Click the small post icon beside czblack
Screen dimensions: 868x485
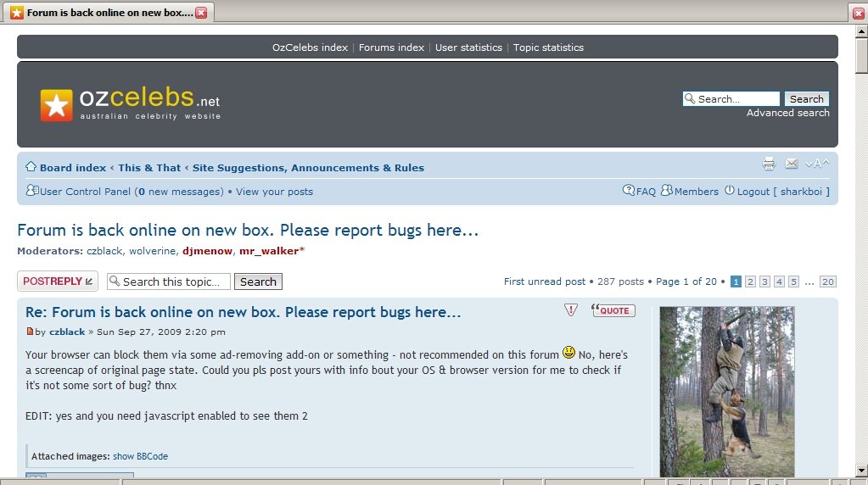30,332
